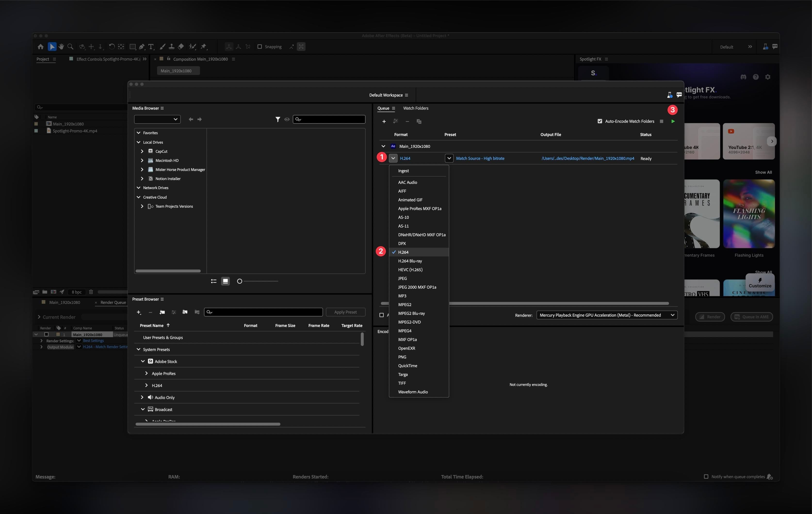Select the Type tool in toolbar
This screenshot has width=812, height=514.
pyautogui.click(x=151, y=47)
